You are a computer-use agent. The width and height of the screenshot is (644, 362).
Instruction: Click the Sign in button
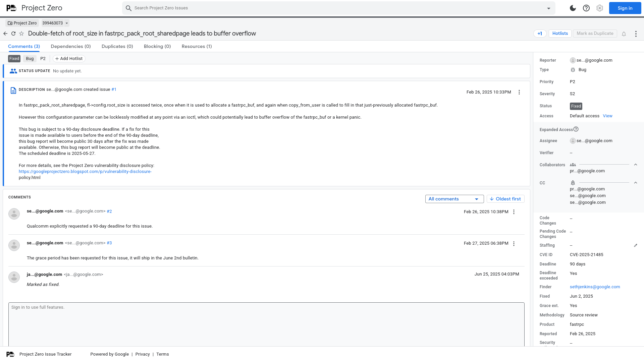pos(625,8)
